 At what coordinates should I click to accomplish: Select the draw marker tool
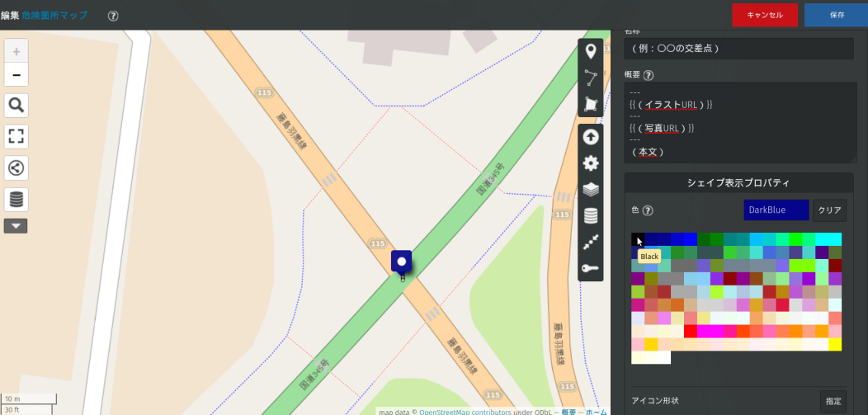coord(591,53)
